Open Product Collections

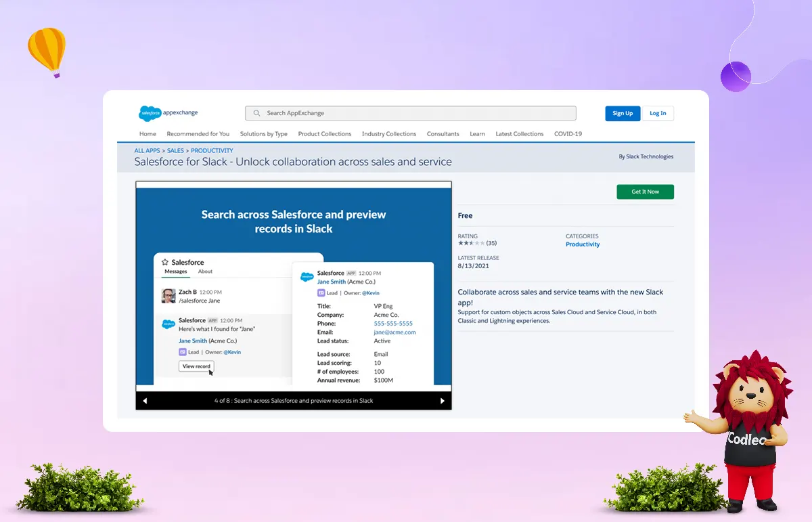tap(325, 134)
